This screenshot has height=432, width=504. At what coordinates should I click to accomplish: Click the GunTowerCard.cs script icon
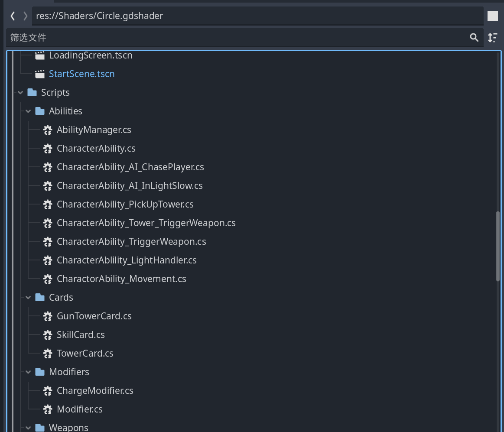point(48,316)
